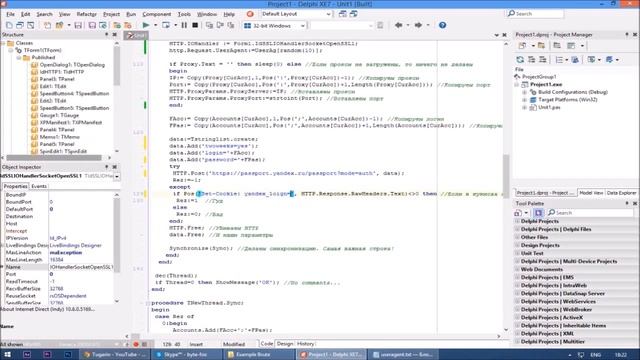The width and height of the screenshot is (640, 360).
Task: Click the Remove File from Project icon
Action: click(128, 25)
